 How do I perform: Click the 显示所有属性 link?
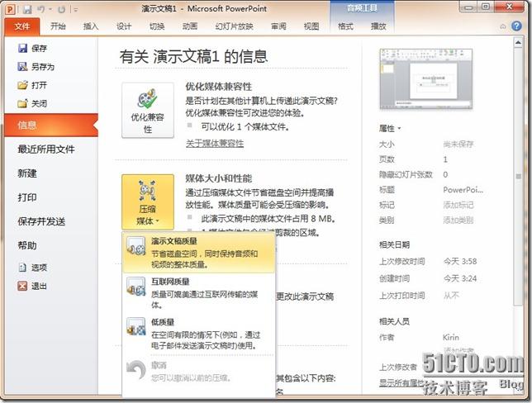click(x=401, y=383)
